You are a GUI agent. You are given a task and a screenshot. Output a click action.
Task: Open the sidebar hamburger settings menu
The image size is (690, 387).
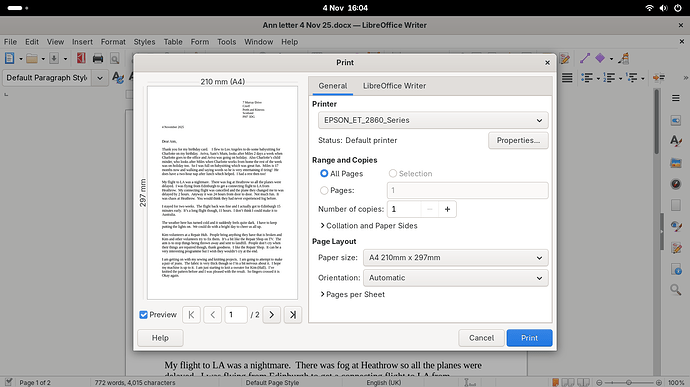pyautogui.click(x=676, y=98)
